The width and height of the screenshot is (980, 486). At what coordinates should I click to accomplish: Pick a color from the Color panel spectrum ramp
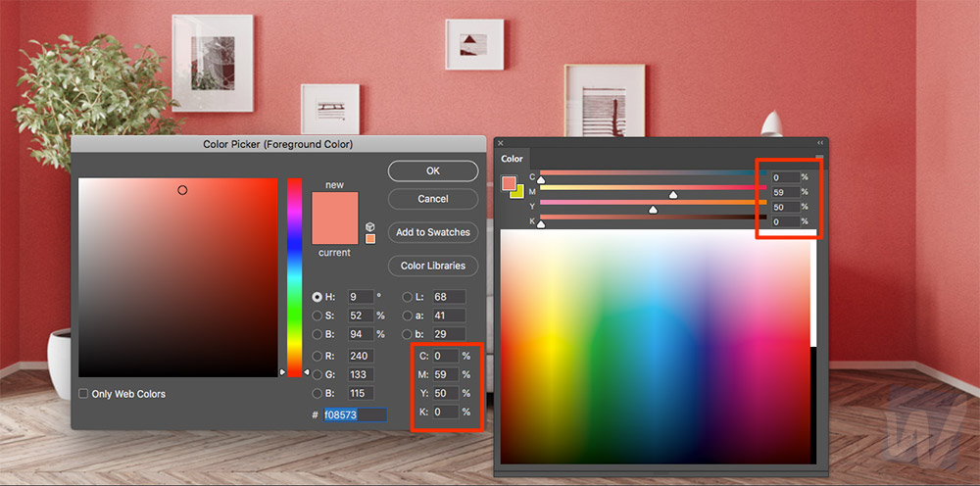click(x=656, y=347)
